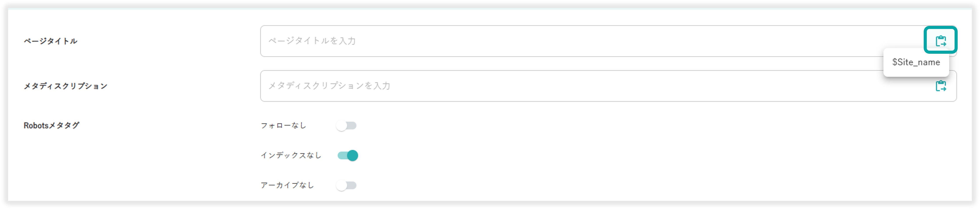Click the meta description variable insert icon
Screen dimensions: 980x209
(940, 86)
